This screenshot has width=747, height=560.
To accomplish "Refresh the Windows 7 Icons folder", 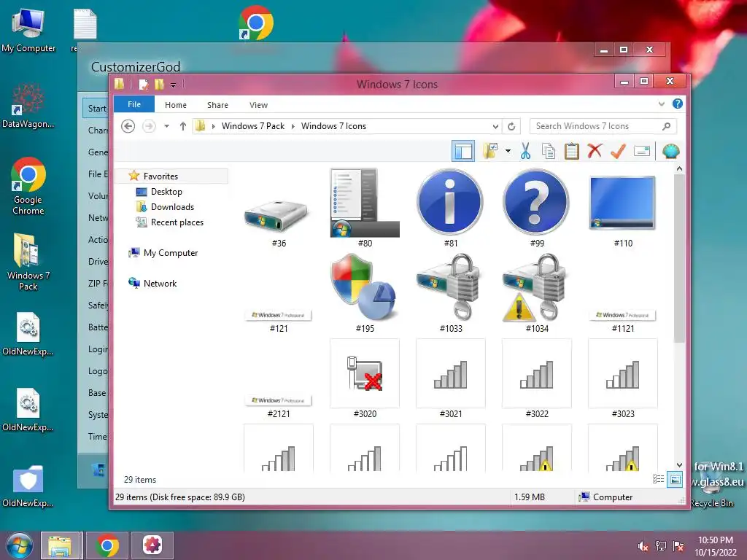I will pyautogui.click(x=511, y=126).
